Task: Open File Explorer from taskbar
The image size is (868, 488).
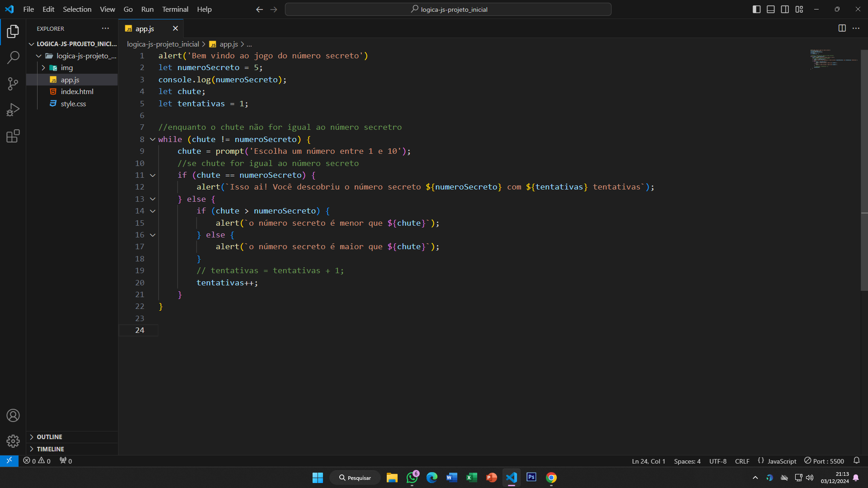Action: (392, 478)
